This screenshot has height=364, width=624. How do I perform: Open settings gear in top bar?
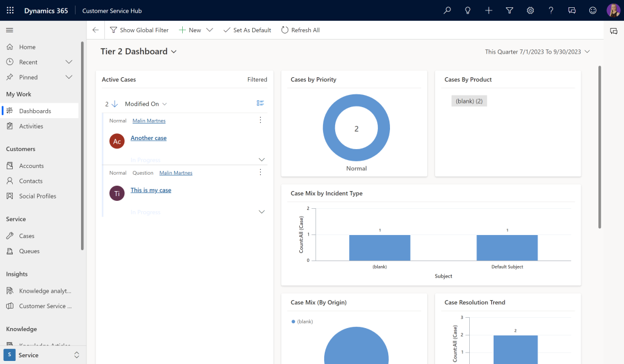tap(530, 10)
